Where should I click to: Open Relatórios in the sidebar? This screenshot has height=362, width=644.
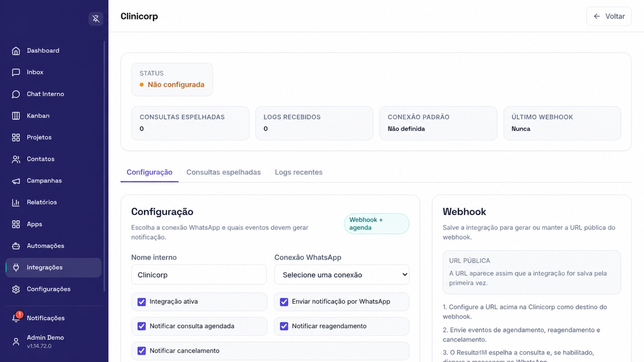(x=53, y=202)
